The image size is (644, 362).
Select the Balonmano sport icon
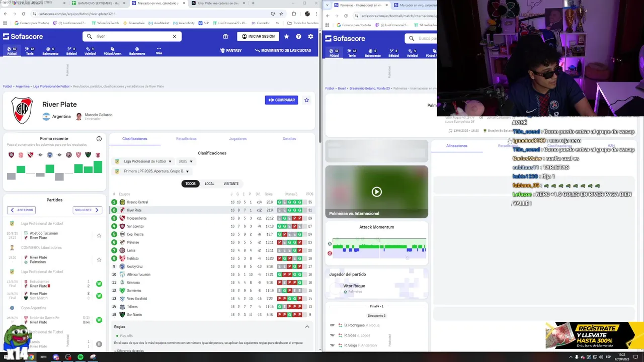coord(137,51)
